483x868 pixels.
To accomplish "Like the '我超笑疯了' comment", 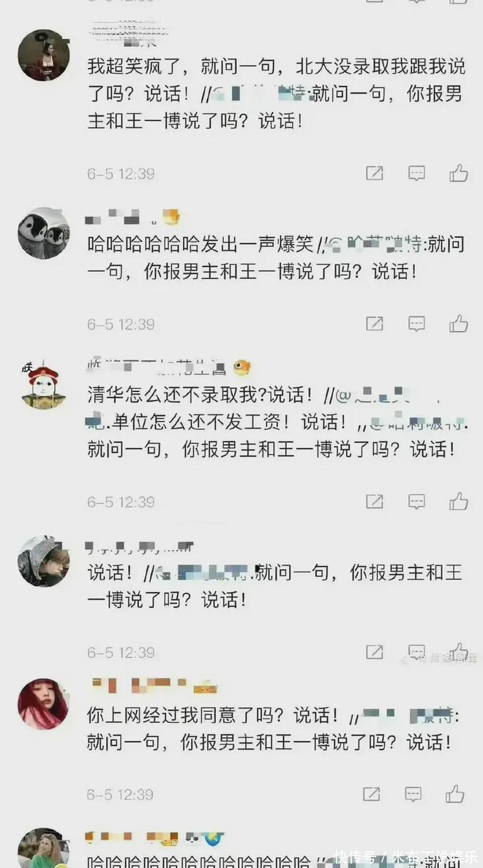I will [x=459, y=174].
